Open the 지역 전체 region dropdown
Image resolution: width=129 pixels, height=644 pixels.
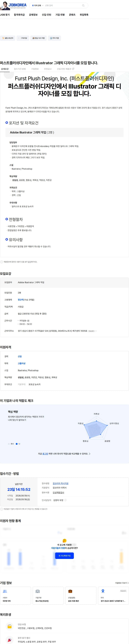[38, 6]
